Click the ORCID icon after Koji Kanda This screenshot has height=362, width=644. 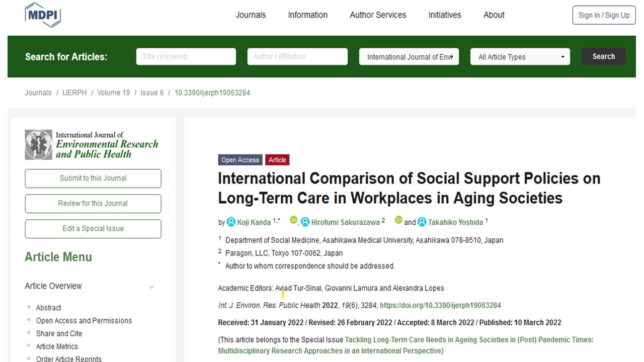tap(293, 220)
